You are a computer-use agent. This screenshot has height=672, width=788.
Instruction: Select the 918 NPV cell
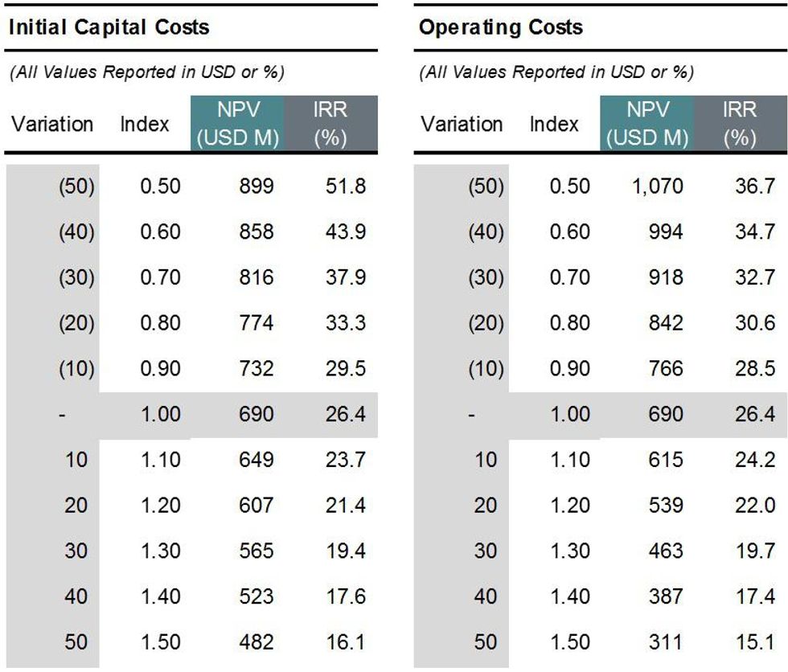point(665,278)
